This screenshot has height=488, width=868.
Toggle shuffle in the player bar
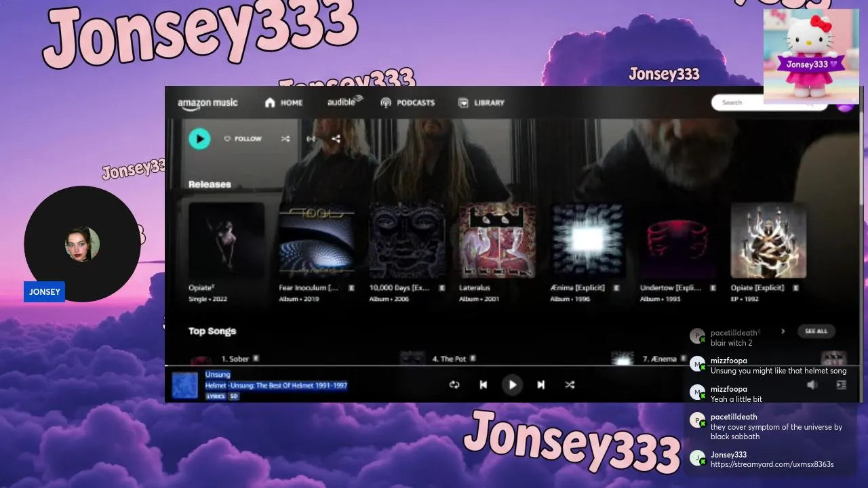570,385
